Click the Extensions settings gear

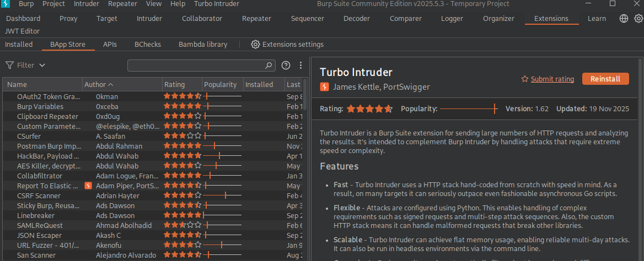255,44
